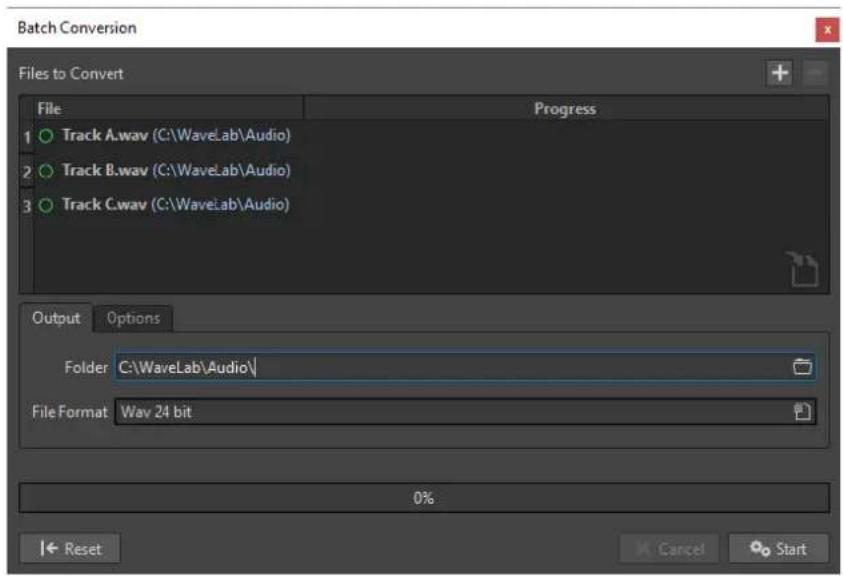Click the 0% overall progress bar
Viewport: 843px width, 576px height.
[x=424, y=498]
